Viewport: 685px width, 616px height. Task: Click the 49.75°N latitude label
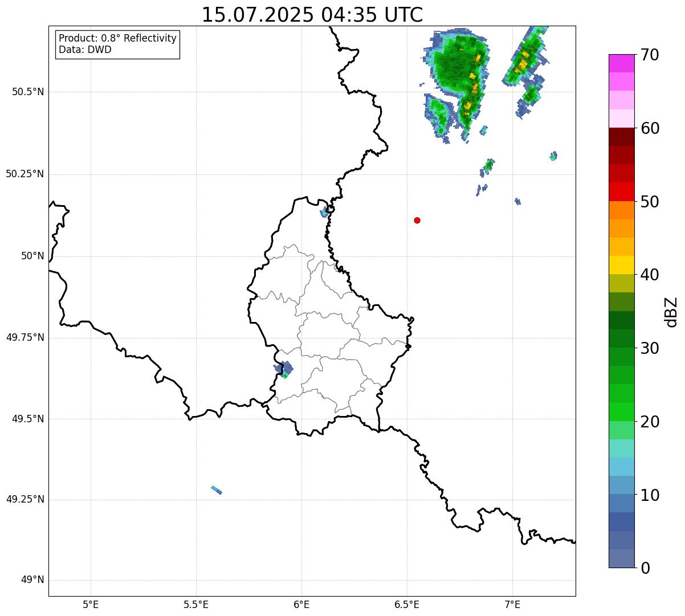[x=25, y=337]
